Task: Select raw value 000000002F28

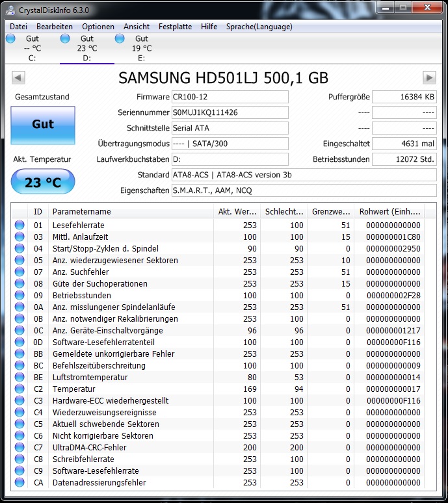Action: click(x=393, y=295)
